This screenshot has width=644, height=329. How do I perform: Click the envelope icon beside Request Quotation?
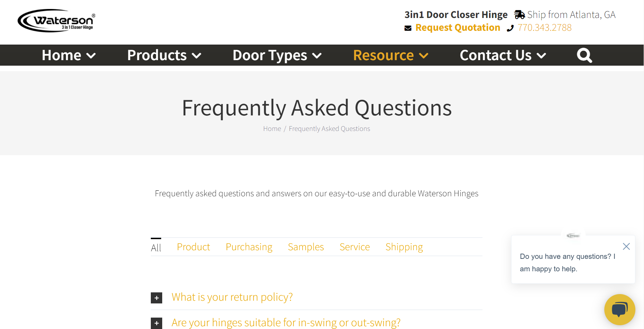pos(408,28)
